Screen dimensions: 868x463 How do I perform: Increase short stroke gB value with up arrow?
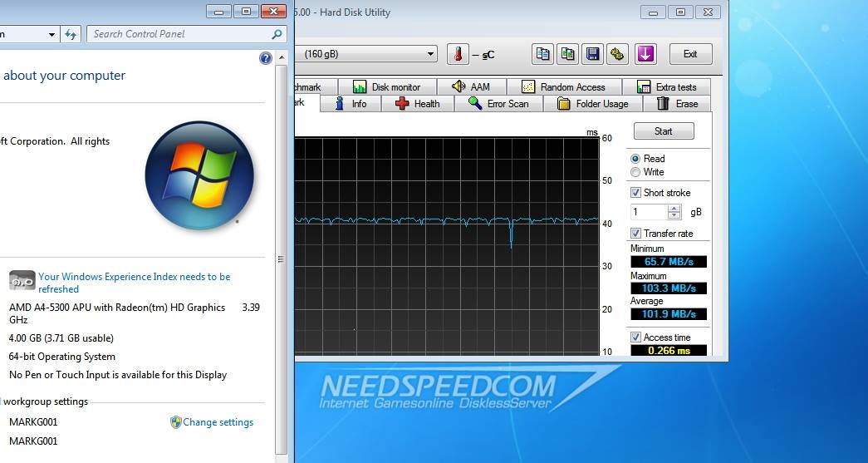(674, 209)
